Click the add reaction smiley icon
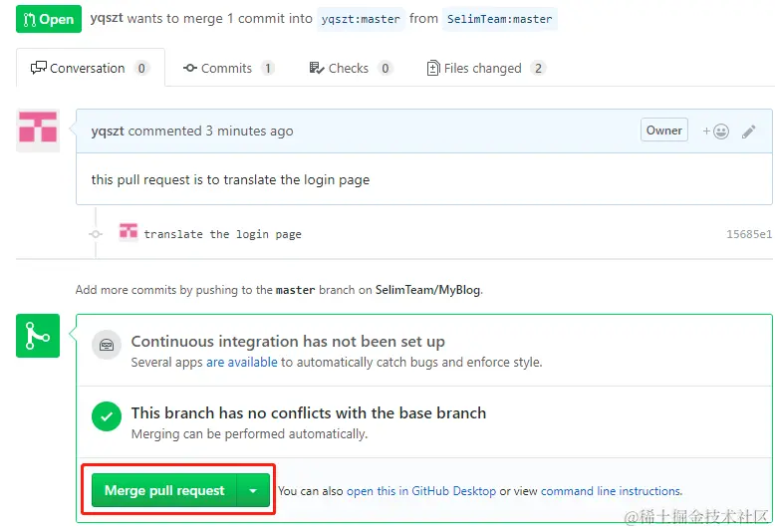The image size is (775, 532). [715, 132]
